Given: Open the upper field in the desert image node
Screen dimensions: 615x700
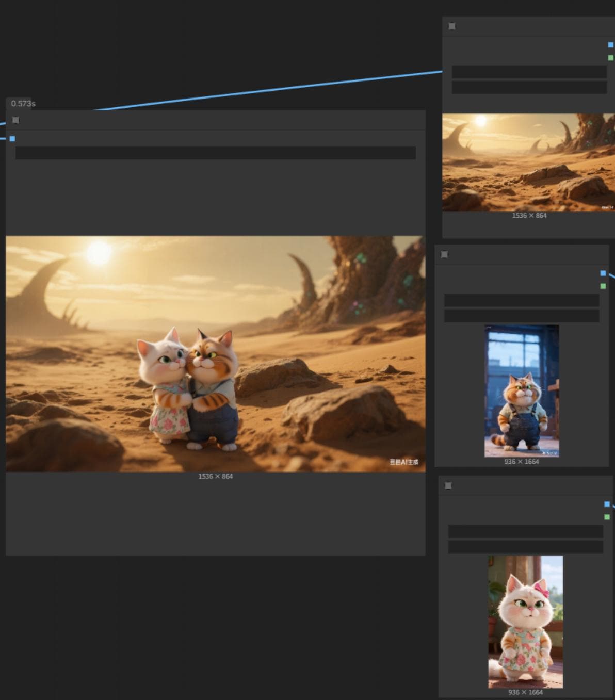Looking at the screenshot, I should [x=529, y=72].
